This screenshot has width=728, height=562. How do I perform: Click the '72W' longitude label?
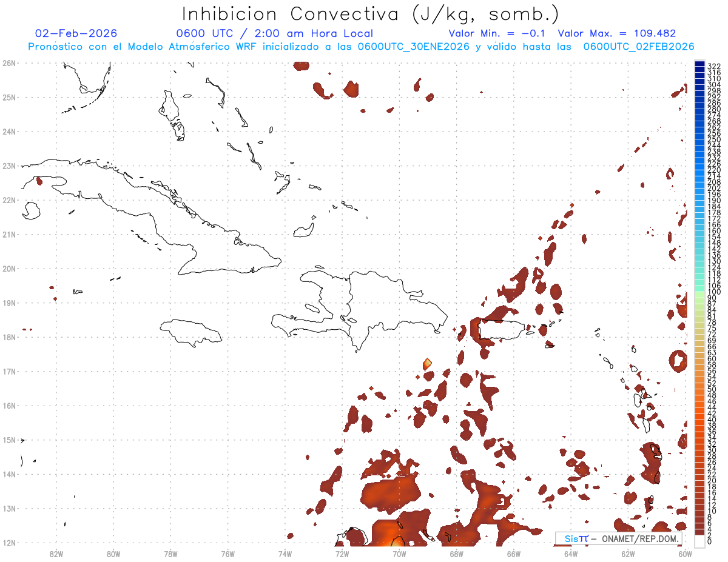[342, 553]
